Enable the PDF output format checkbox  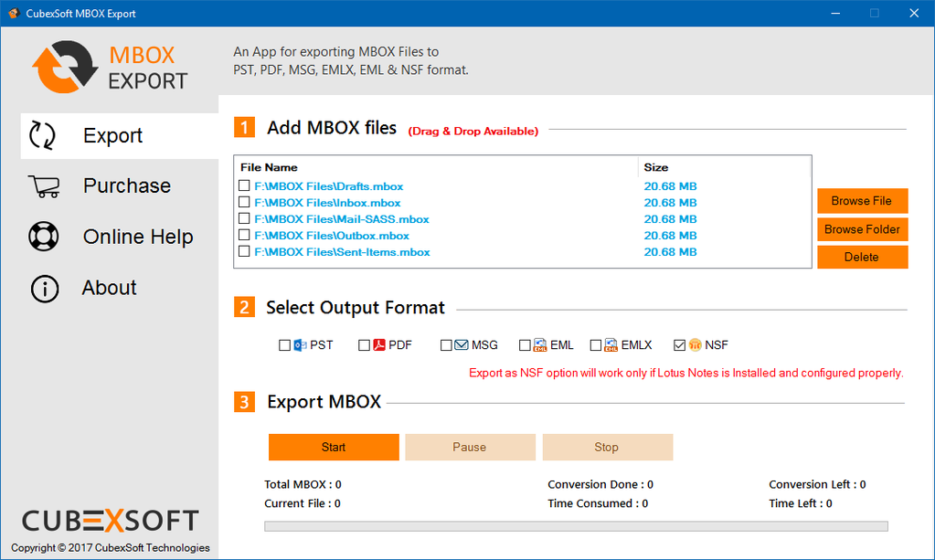[364, 345]
